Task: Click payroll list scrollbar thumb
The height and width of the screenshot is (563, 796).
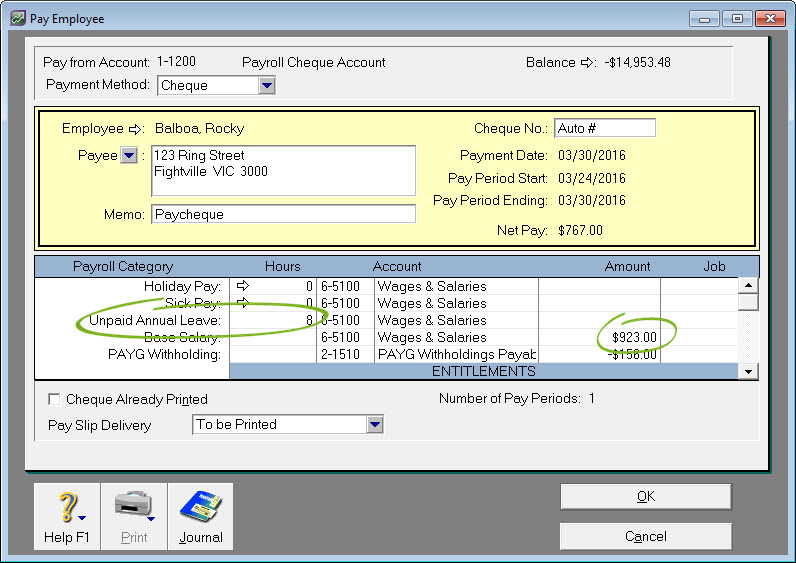Action: tap(748, 302)
